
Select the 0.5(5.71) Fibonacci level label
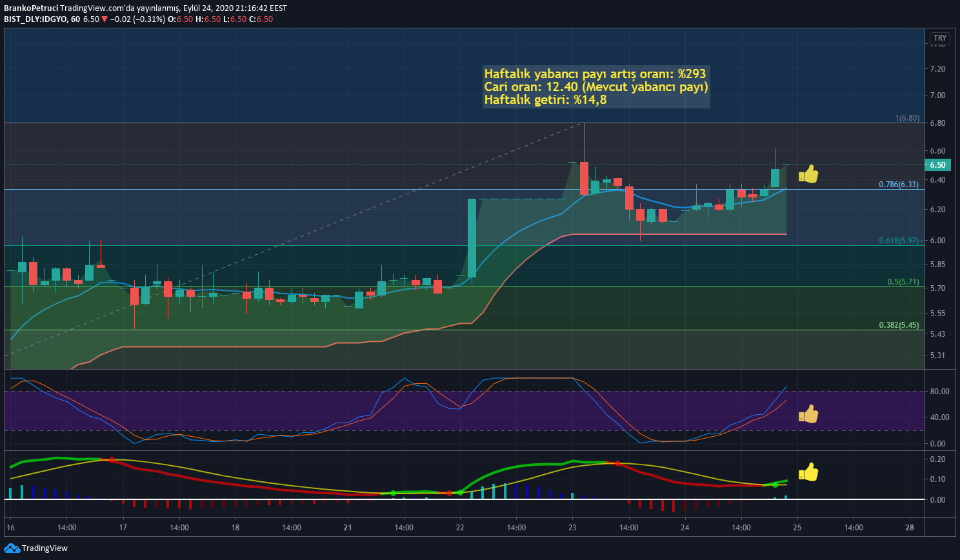pyautogui.click(x=903, y=282)
